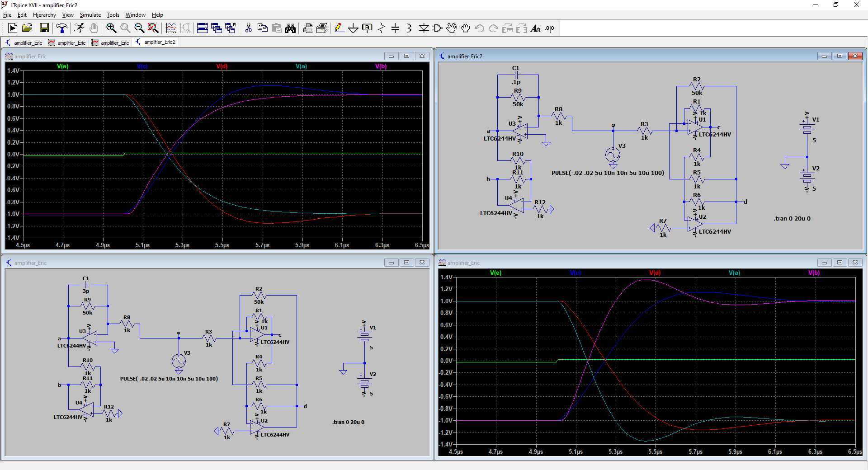Click the SPICE directive .op icon
Image resolution: width=868 pixels, height=470 pixels.
[x=549, y=28]
